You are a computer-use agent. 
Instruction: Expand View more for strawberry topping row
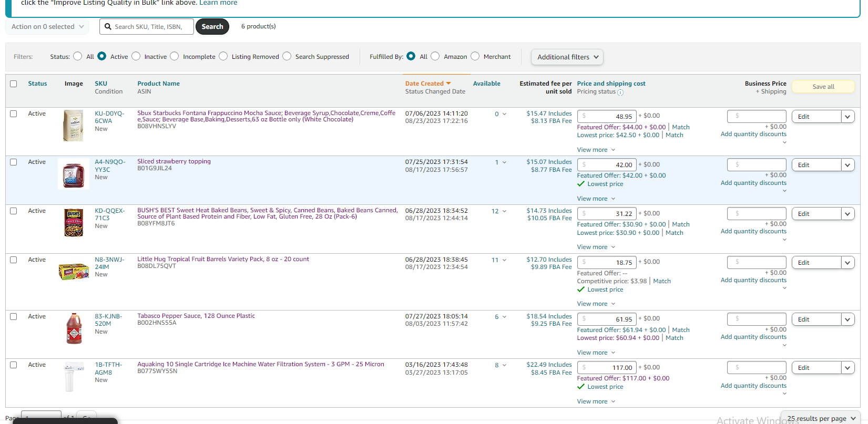pyautogui.click(x=596, y=199)
